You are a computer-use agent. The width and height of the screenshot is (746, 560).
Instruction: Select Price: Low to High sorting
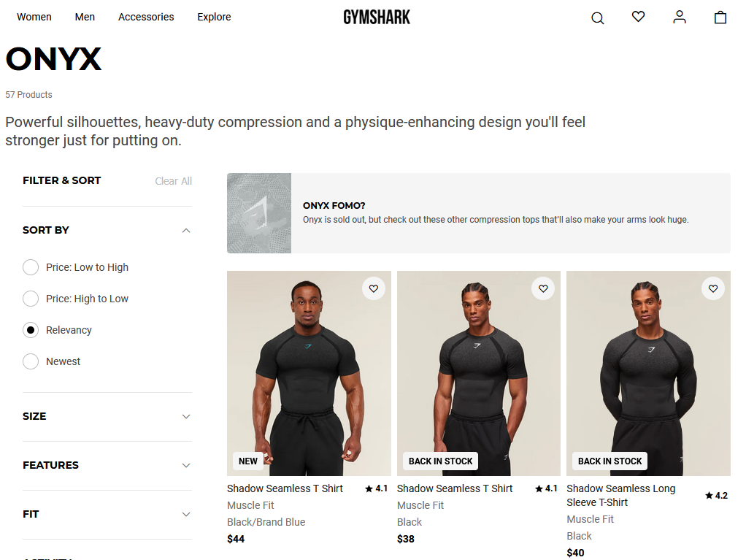pyautogui.click(x=31, y=267)
